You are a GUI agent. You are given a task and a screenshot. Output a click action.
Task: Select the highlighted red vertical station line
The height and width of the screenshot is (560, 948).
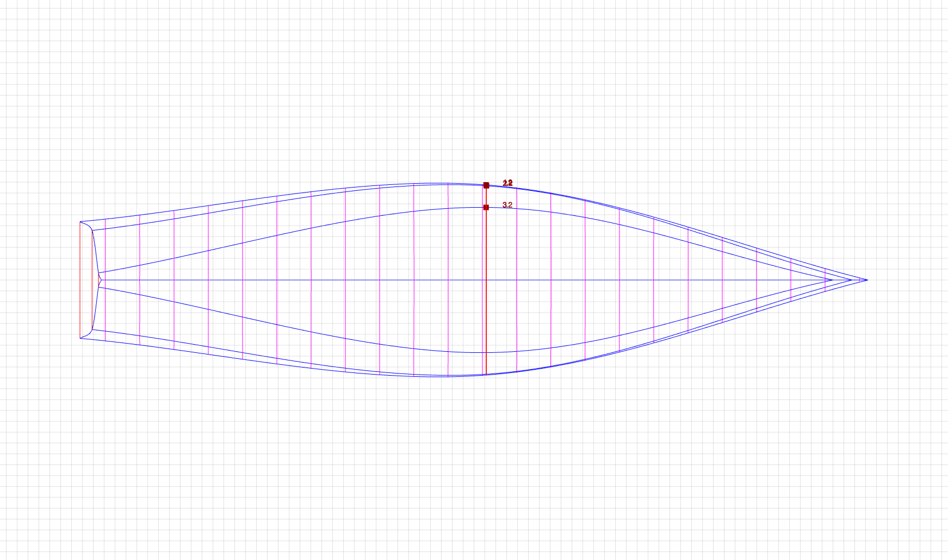click(x=486, y=299)
